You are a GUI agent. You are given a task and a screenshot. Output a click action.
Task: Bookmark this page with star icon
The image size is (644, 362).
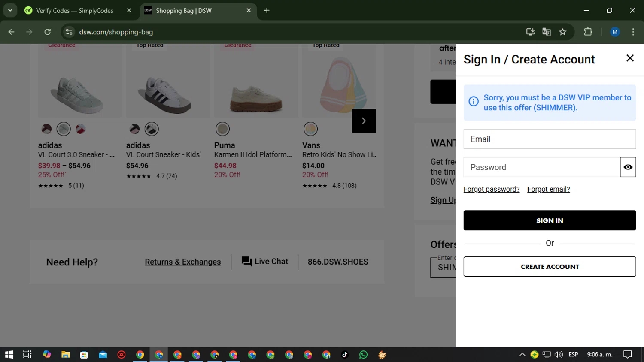tap(562, 32)
